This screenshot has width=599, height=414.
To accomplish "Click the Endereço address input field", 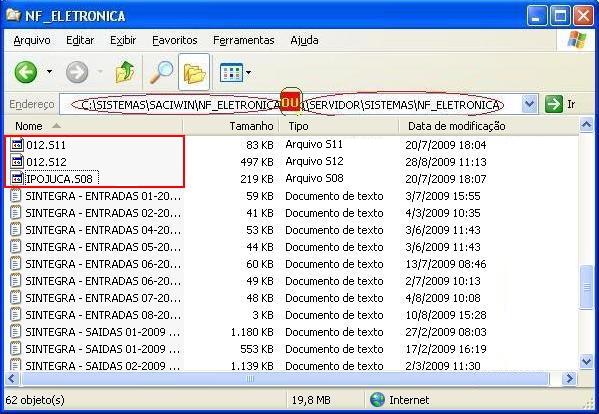I will pyautogui.click(x=290, y=104).
